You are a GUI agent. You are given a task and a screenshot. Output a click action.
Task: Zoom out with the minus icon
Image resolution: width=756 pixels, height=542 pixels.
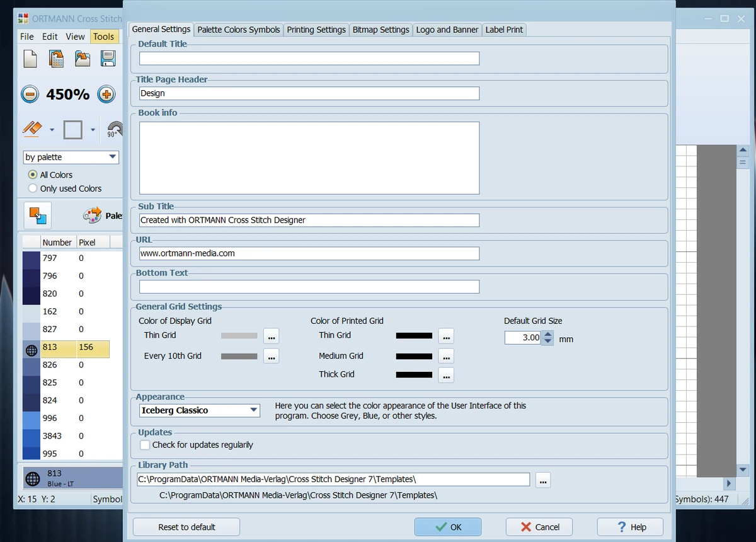[x=30, y=95]
